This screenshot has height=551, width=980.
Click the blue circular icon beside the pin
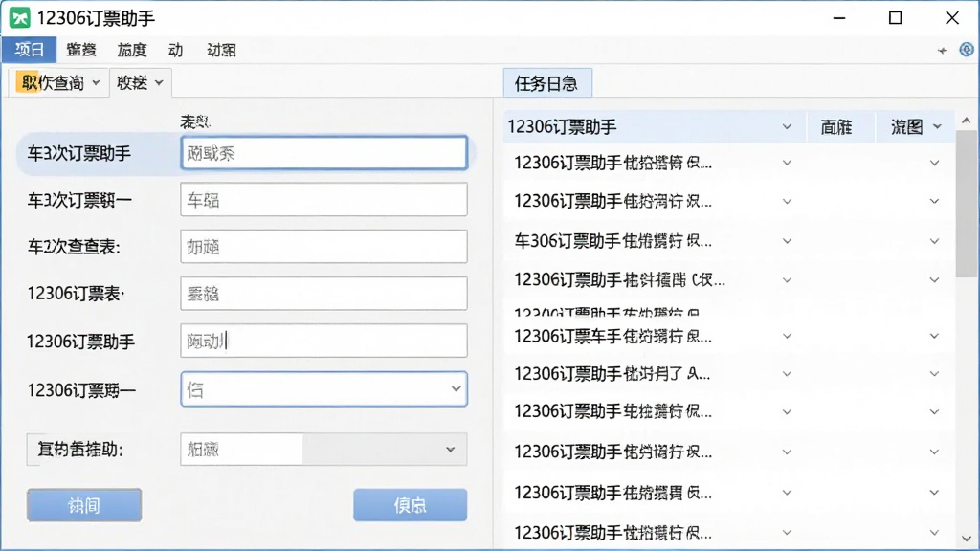967,50
